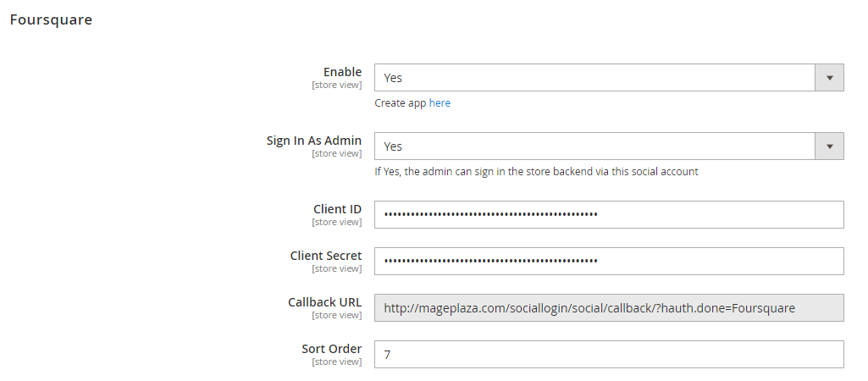Click the store view scope under Sort Order
Screen dimensions: 868x381
click(337, 362)
